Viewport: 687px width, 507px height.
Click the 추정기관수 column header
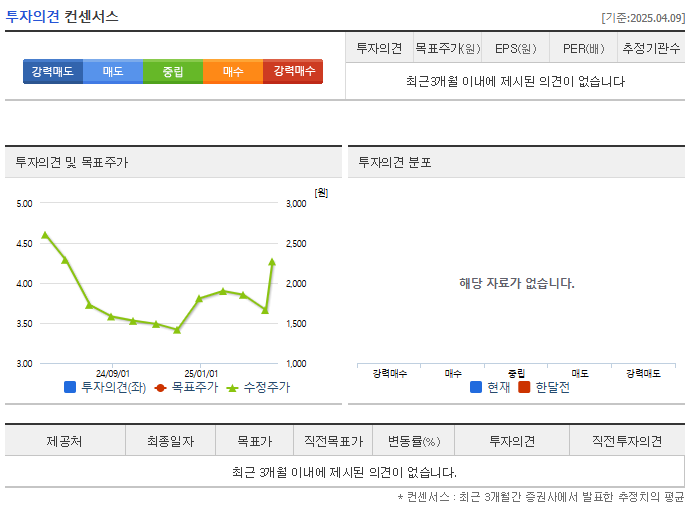click(x=651, y=48)
